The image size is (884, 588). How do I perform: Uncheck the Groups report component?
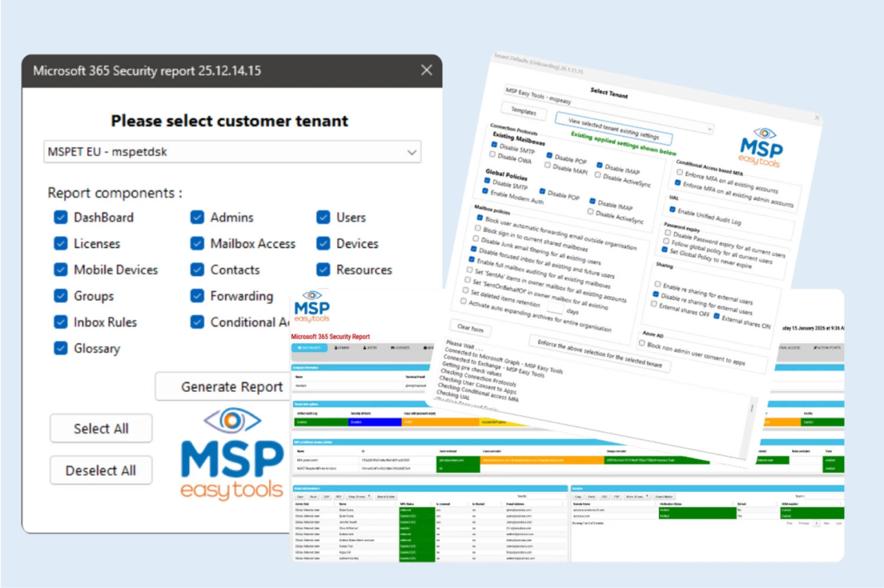[61, 296]
